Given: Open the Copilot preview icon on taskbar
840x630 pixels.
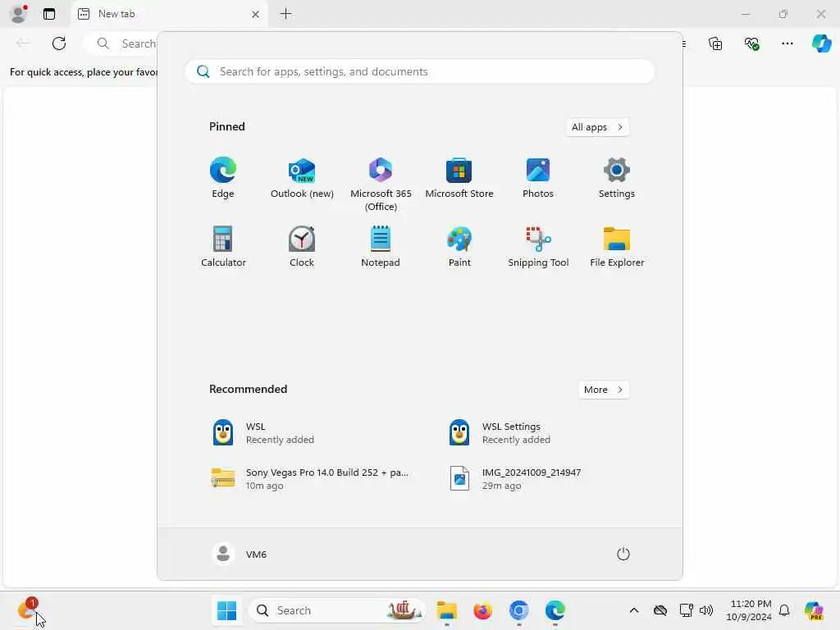Looking at the screenshot, I should click(x=814, y=610).
